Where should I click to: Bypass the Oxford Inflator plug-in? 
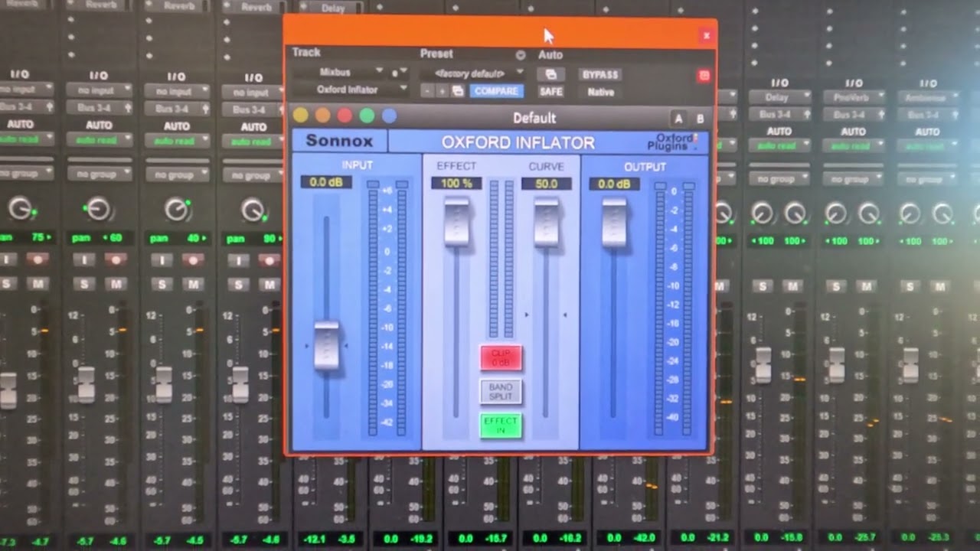[x=600, y=74]
